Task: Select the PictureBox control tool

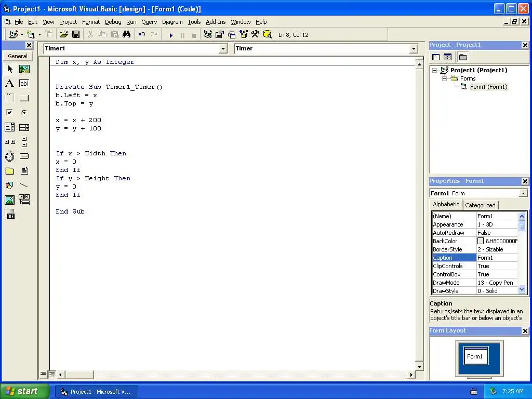Action: 24,69
